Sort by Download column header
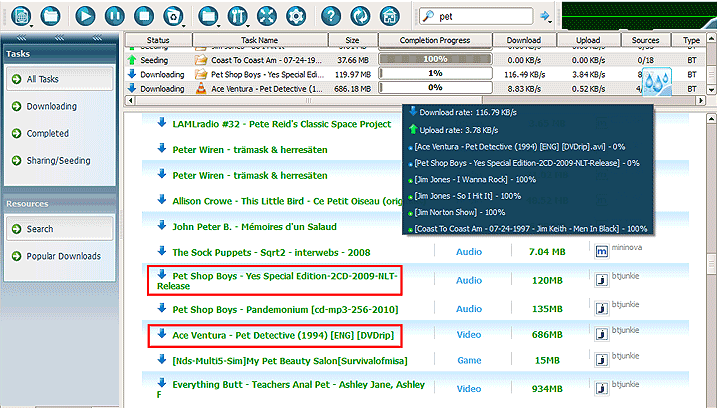The image size is (717, 408). click(x=524, y=40)
